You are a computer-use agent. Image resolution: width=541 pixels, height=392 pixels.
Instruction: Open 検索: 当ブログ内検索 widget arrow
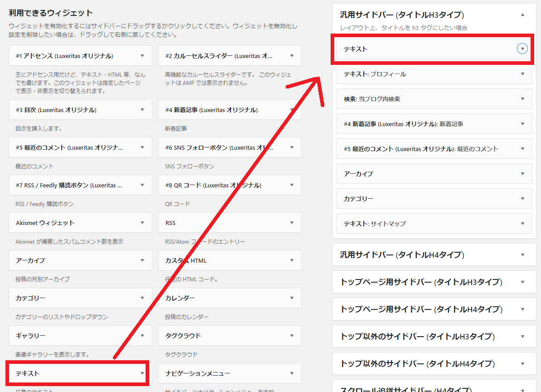522,99
